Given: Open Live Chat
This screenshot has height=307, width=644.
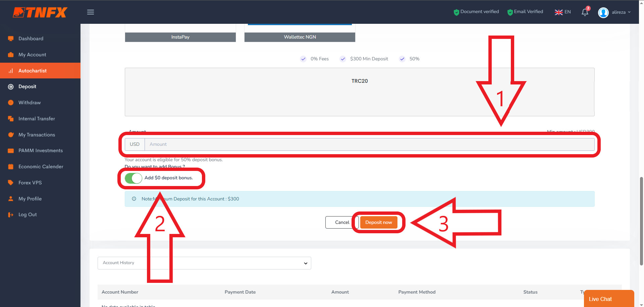Looking at the screenshot, I should (x=609, y=299).
